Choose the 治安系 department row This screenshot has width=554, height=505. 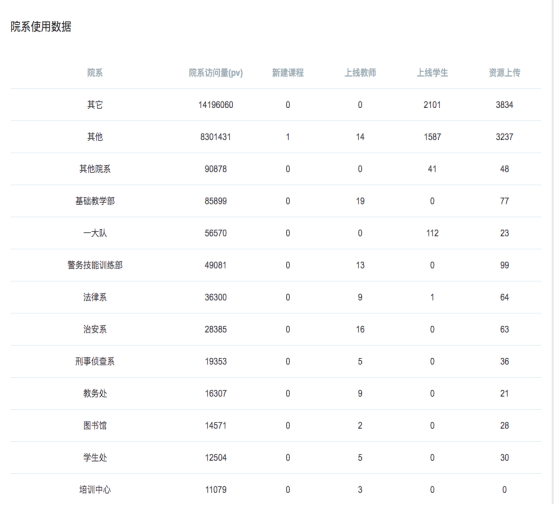point(276,329)
